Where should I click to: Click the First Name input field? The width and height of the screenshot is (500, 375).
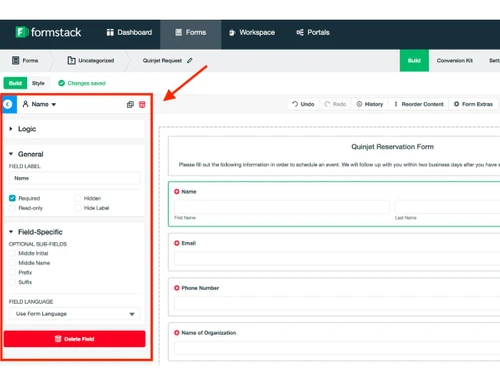coord(282,207)
